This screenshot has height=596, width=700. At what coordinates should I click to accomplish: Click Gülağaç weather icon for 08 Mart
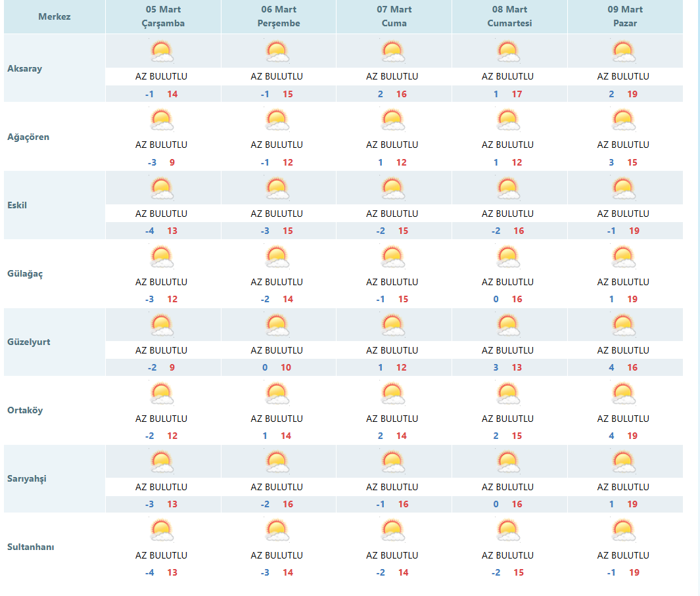pos(508,257)
